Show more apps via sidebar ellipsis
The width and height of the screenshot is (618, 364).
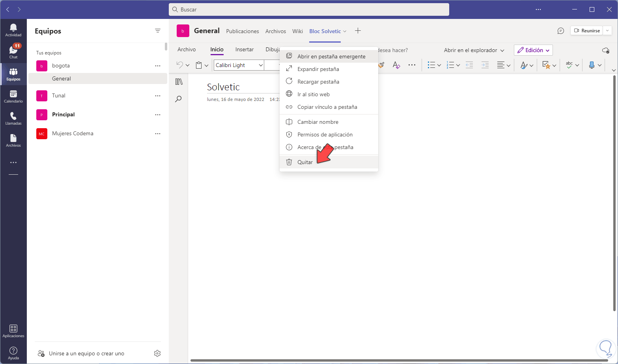click(13, 162)
